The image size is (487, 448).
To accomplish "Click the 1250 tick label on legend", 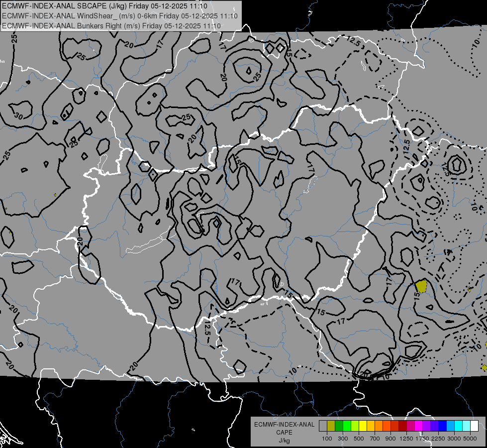I will pyautogui.click(x=406, y=439).
